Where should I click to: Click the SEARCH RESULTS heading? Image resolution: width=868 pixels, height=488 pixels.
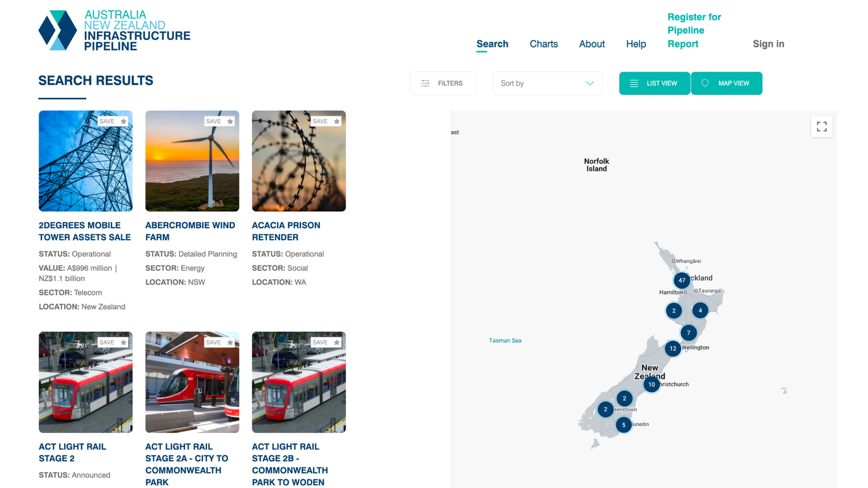pos(95,81)
